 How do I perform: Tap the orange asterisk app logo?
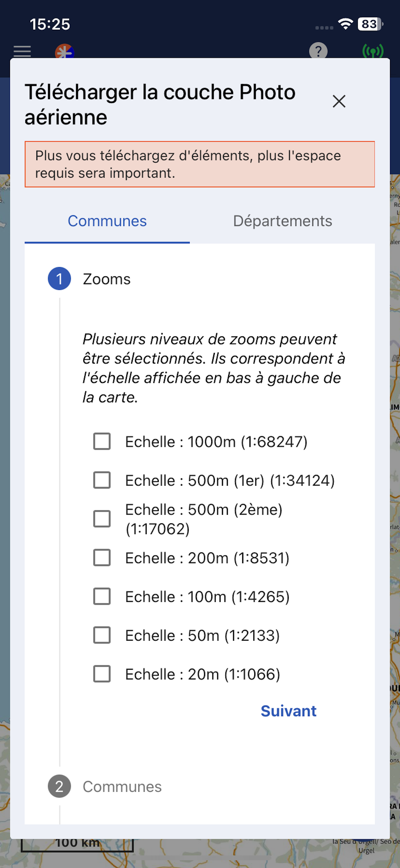click(x=65, y=51)
